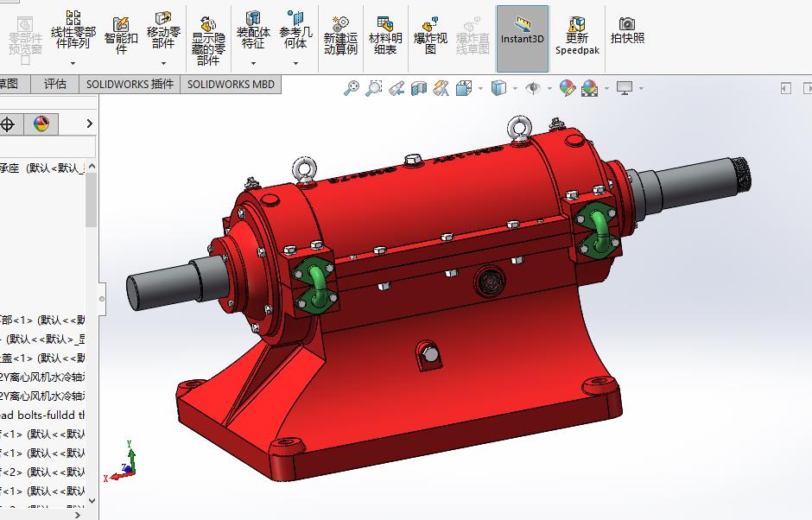Click feature tree scroll down arrow
The width and height of the screenshot is (812, 520).
click(92, 501)
